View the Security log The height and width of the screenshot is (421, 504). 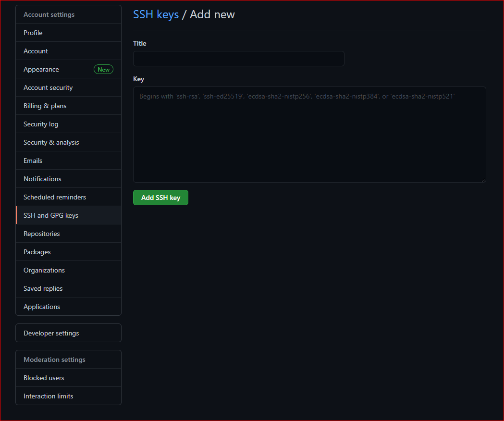pos(41,124)
